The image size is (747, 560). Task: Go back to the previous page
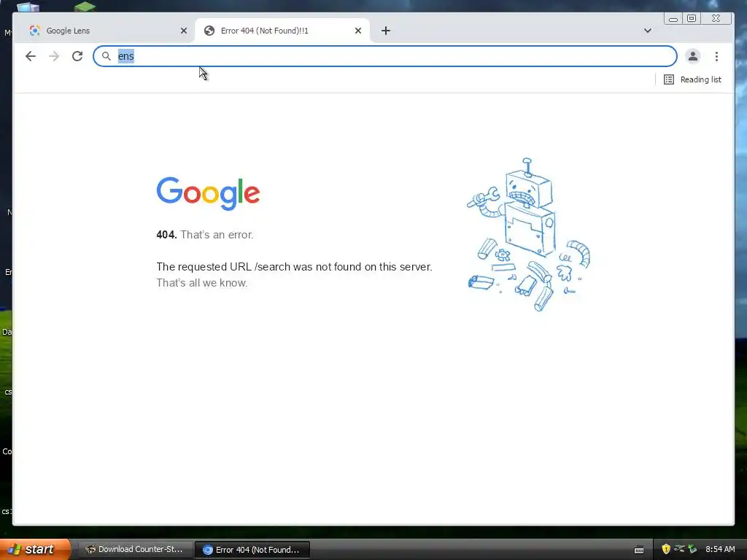click(31, 56)
